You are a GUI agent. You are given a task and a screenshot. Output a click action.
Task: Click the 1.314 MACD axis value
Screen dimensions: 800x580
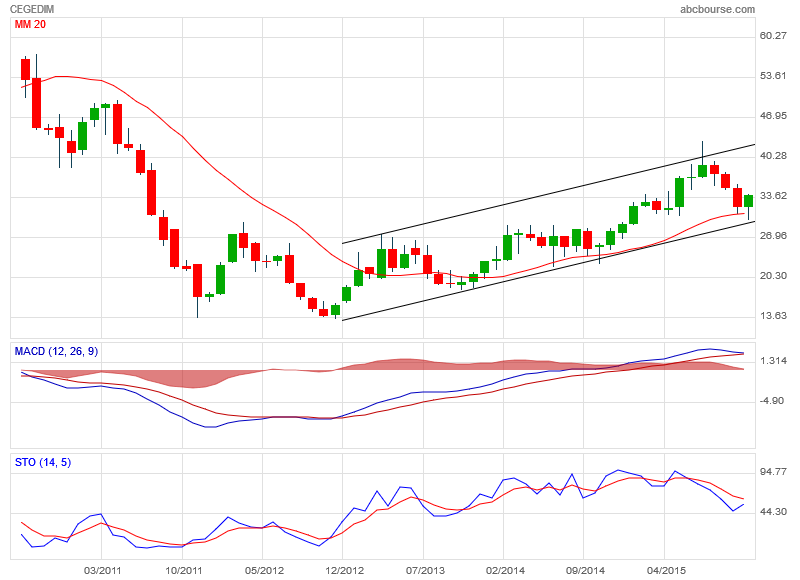click(x=773, y=361)
